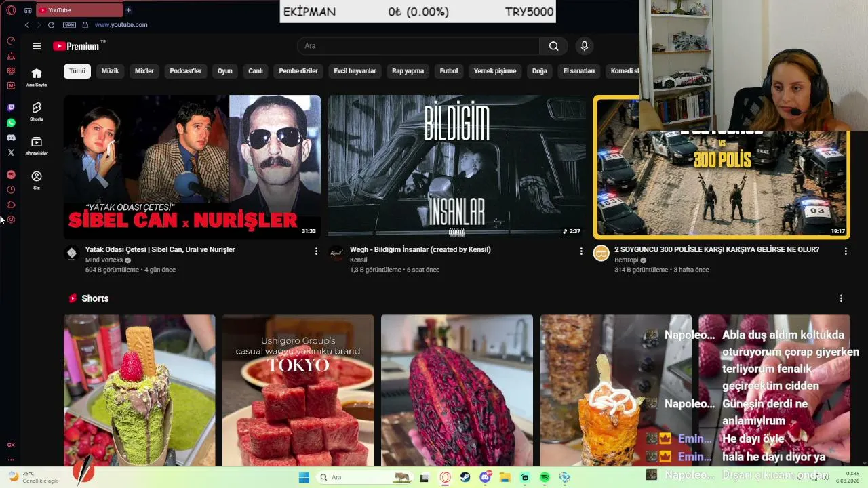Open the GX Corner gamepad icon
Viewport: 868px width, 488px height.
coord(28,10)
